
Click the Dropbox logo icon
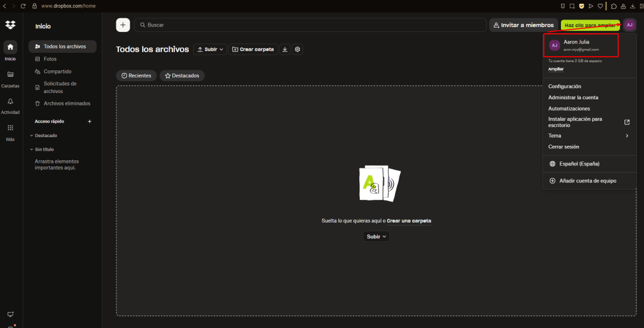[10, 25]
